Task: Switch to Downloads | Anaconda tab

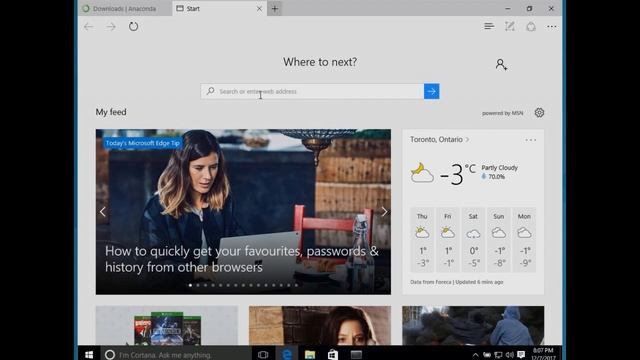Action: tap(124, 9)
